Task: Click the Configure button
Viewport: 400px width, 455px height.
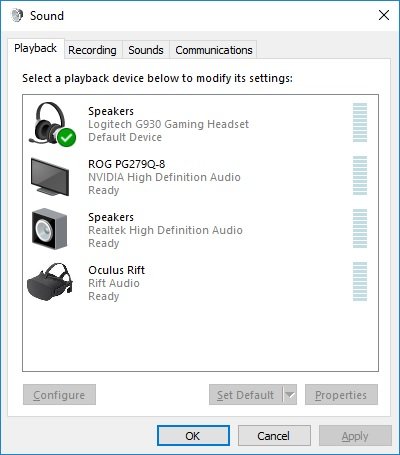Action: (59, 395)
